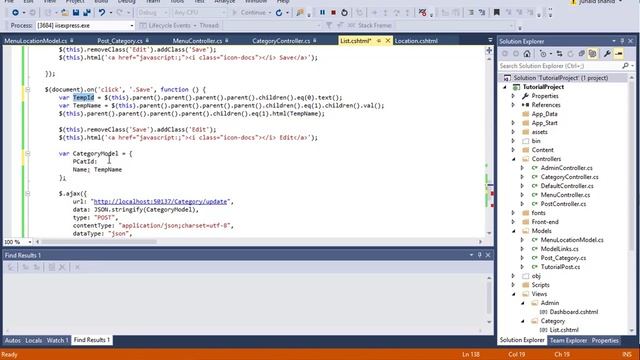Open Find Results window options dropdown
640x360 pixels.
click(x=471, y=255)
